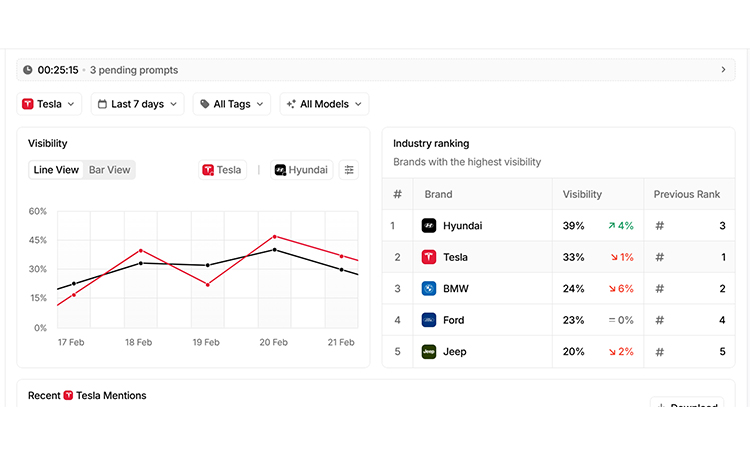Expand pending prompts with the right chevron

point(723,70)
